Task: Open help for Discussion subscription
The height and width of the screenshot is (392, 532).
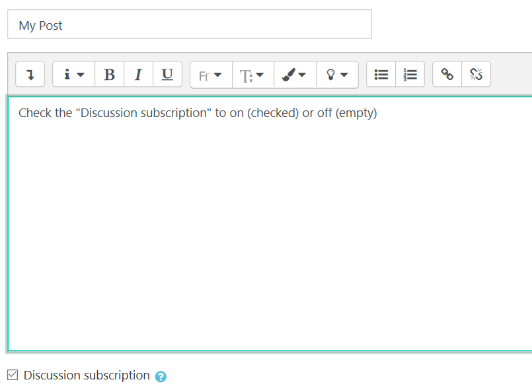Action: (x=161, y=375)
